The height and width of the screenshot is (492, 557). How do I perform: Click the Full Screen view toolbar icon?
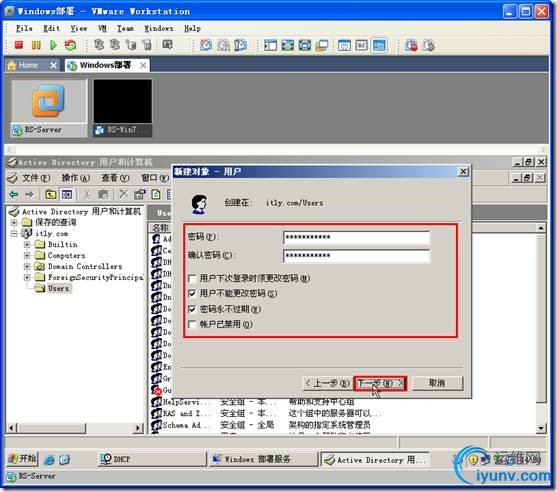[287, 45]
